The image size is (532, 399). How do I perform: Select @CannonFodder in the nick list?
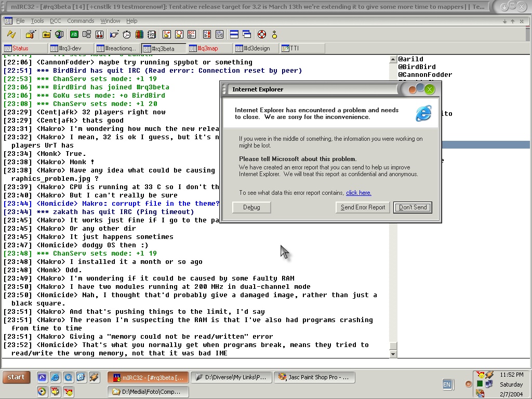tap(425, 75)
